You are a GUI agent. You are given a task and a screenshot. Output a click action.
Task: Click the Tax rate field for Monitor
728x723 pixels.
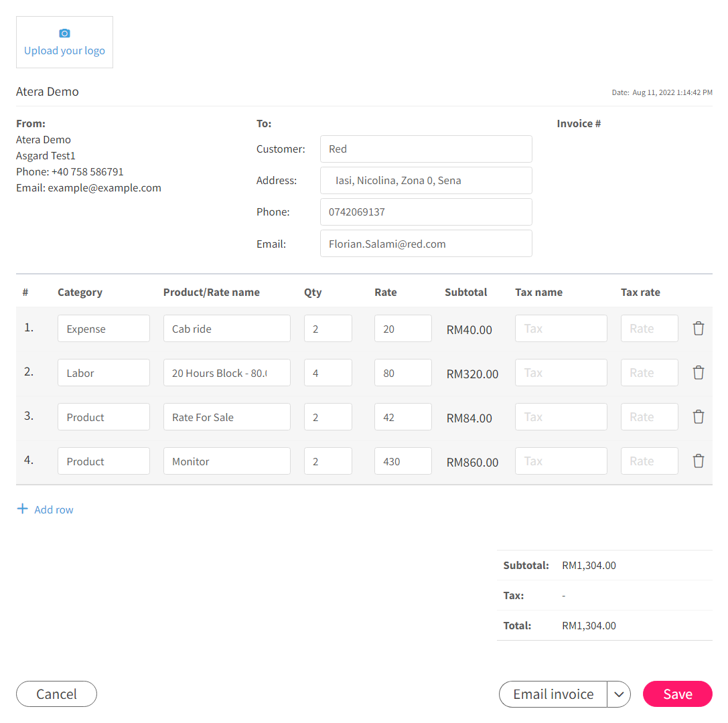pos(650,461)
